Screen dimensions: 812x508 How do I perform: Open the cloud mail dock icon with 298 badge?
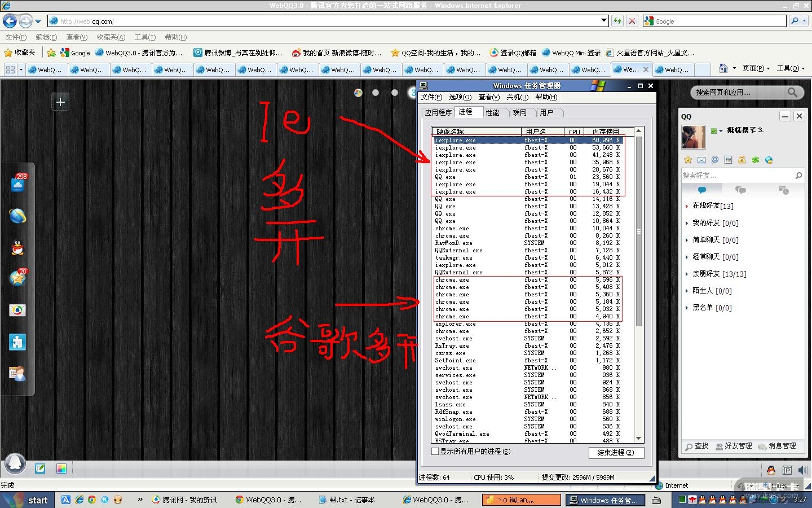click(18, 183)
